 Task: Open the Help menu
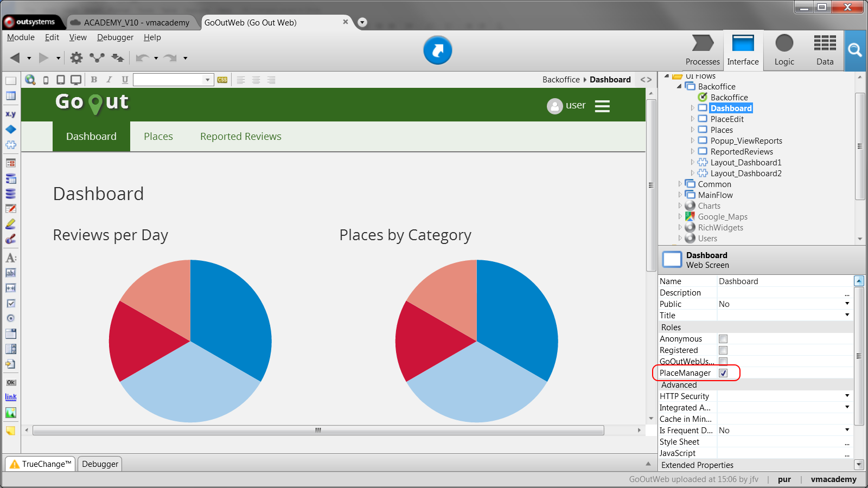point(152,37)
